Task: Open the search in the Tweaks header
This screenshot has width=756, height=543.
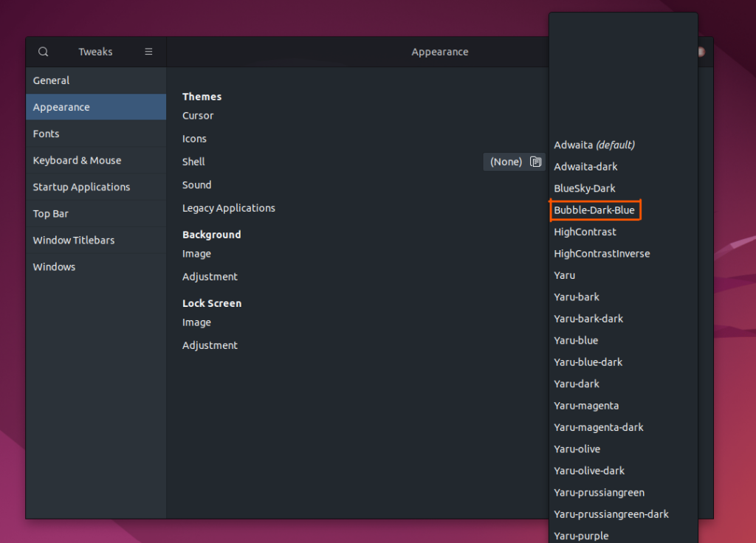Action: pos(43,52)
